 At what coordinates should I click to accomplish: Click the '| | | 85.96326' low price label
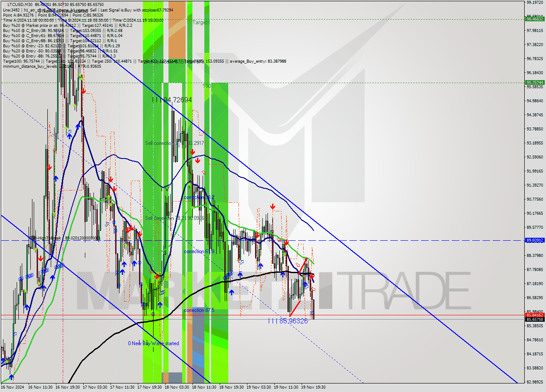pyautogui.click(x=288, y=320)
